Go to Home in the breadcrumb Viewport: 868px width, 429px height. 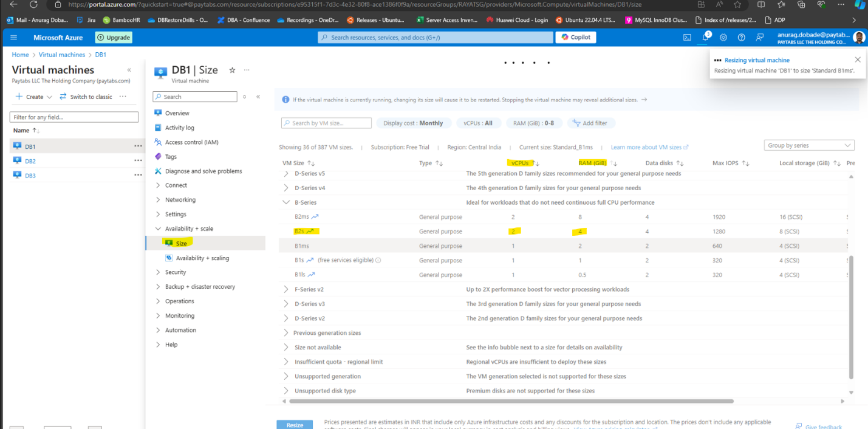[21, 55]
